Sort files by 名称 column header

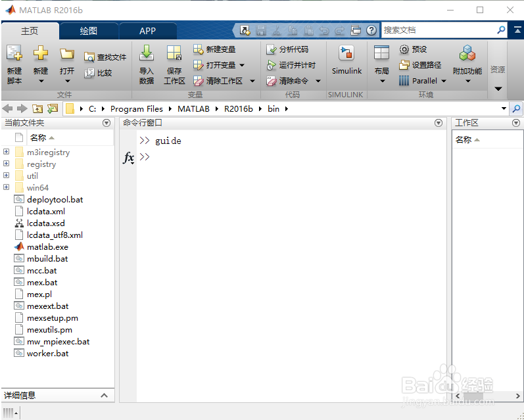70,137
